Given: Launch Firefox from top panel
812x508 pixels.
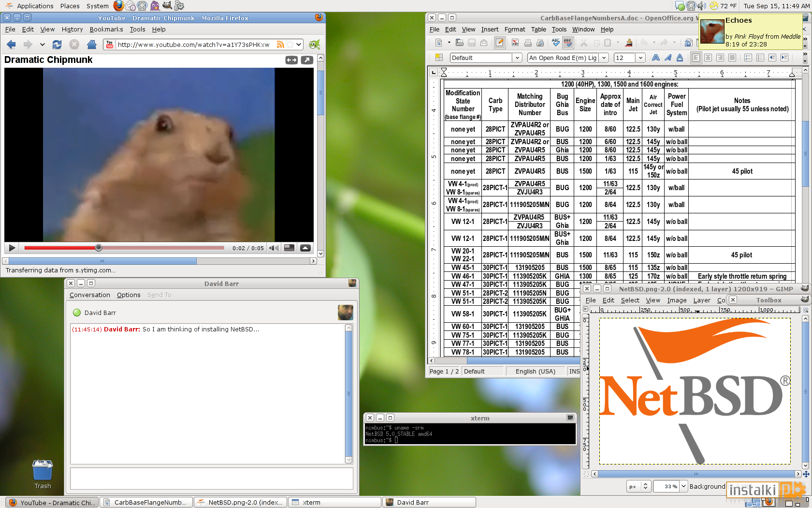Looking at the screenshot, I should tap(118, 6).
